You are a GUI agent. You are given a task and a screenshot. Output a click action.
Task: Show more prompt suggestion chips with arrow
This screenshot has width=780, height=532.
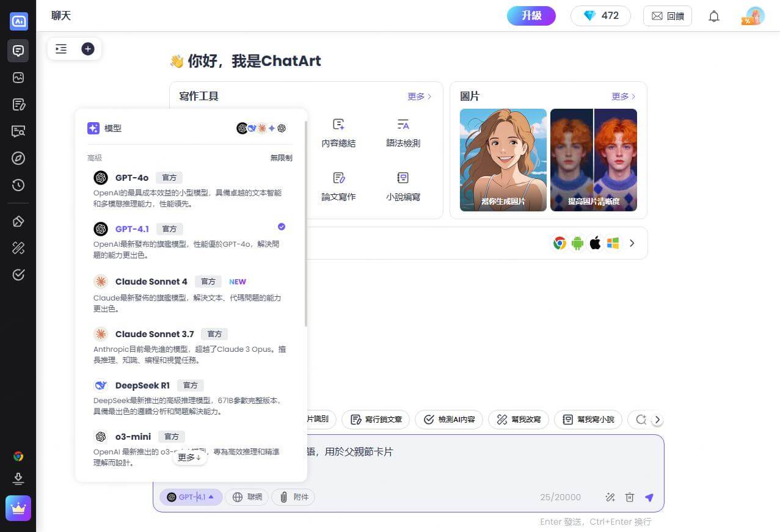pyautogui.click(x=657, y=420)
